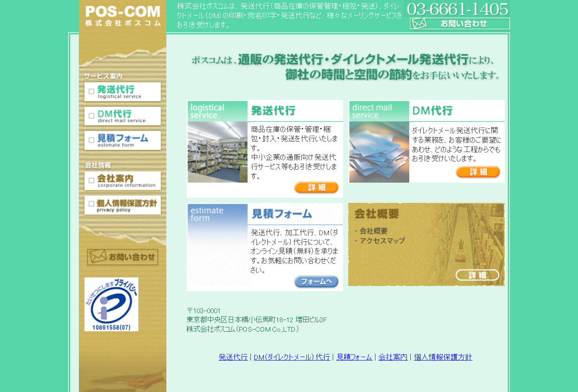The width and height of the screenshot is (578, 392).
Task: Open the footer 個人情報保護方針 link
Action: click(443, 357)
